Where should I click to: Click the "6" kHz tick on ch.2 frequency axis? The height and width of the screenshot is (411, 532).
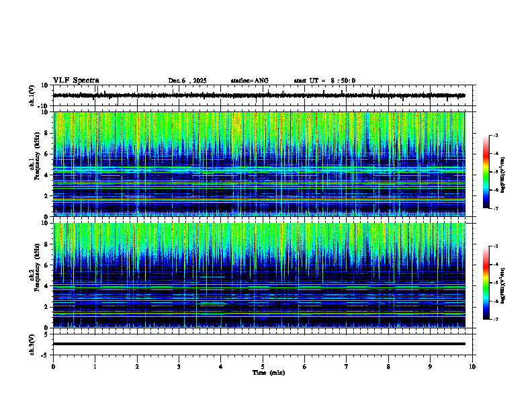(x=46, y=265)
